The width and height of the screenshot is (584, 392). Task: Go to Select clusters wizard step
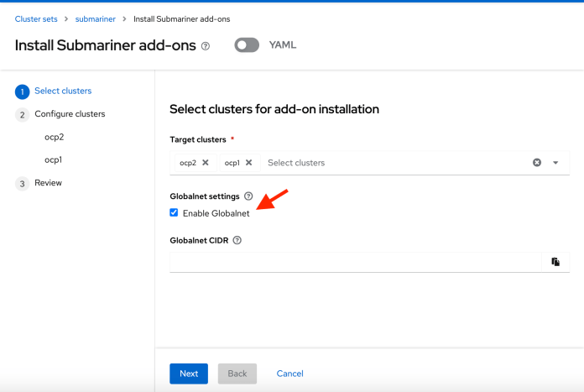(63, 91)
